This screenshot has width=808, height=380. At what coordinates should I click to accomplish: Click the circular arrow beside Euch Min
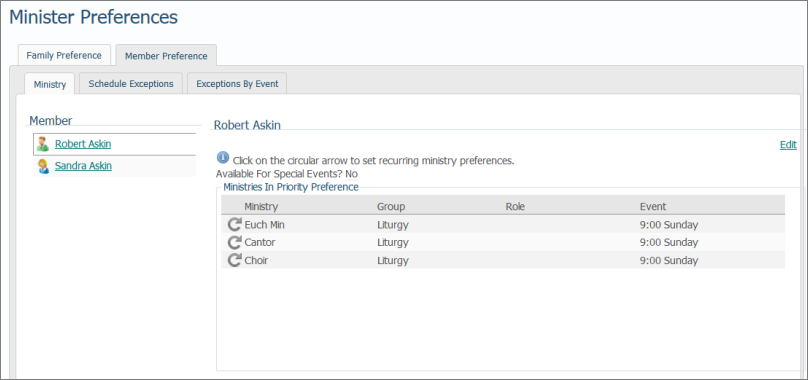click(x=234, y=224)
